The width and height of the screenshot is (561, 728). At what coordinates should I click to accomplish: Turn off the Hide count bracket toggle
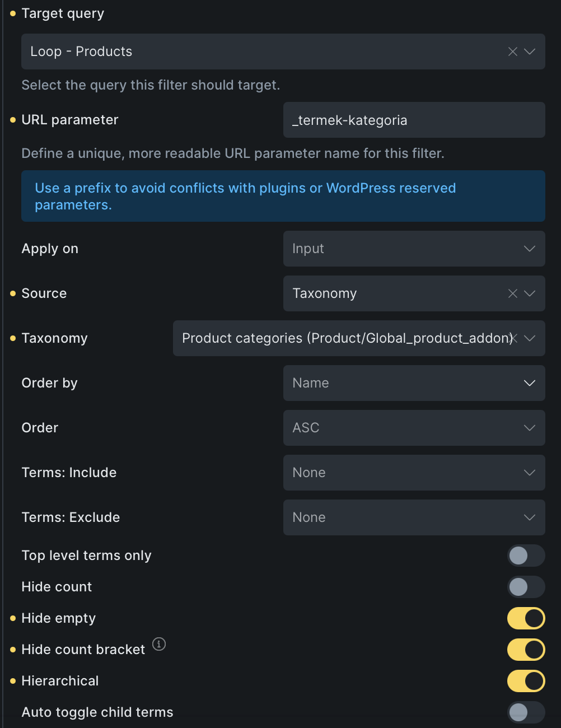(526, 650)
